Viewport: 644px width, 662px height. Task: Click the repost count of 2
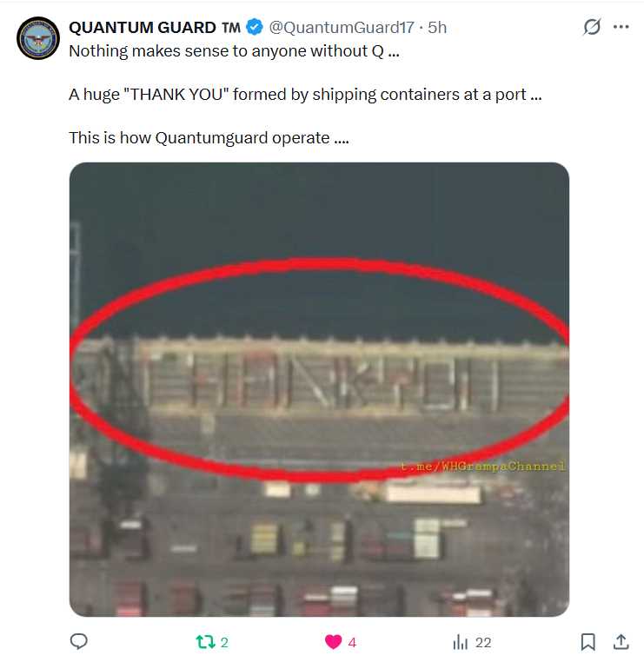tap(224, 643)
